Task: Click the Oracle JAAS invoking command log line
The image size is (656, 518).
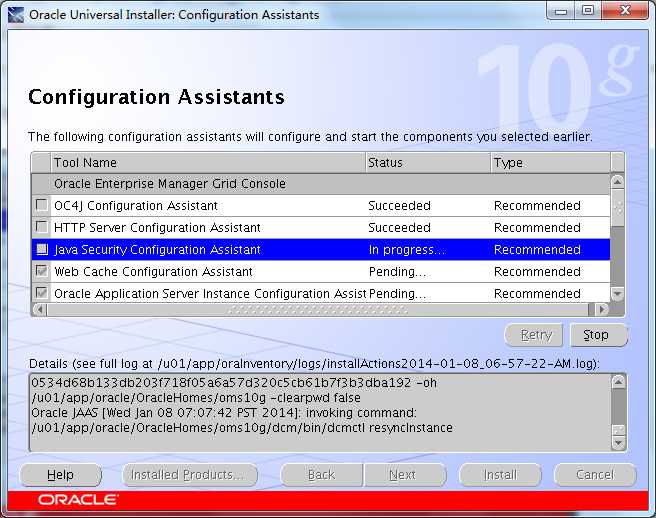Action: point(224,413)
